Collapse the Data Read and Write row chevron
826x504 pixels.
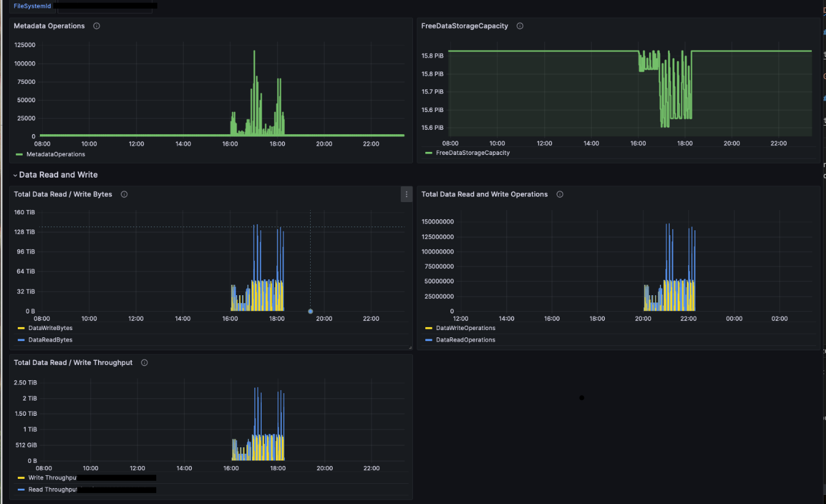(x=15, y=176)
